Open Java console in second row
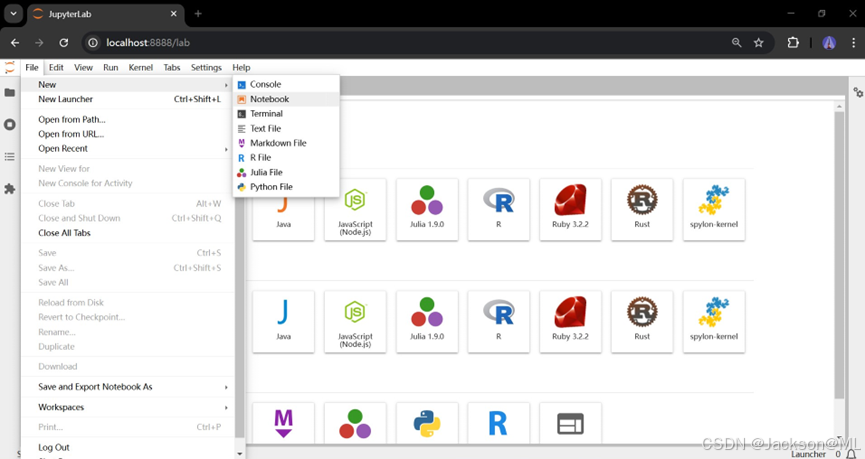This screenshot has height=459, width=865. coord(284,322)
